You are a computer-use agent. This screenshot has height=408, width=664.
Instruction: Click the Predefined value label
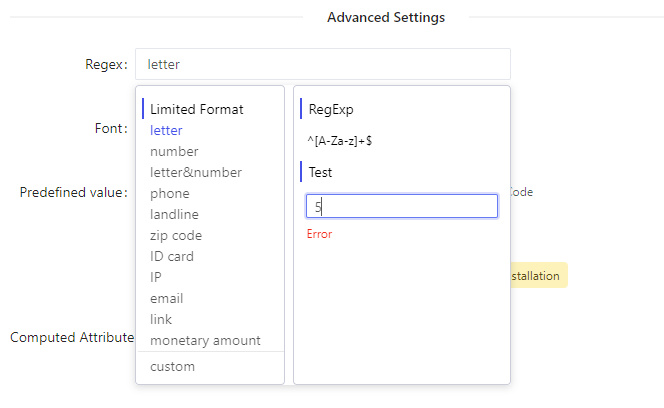point(74,192)
